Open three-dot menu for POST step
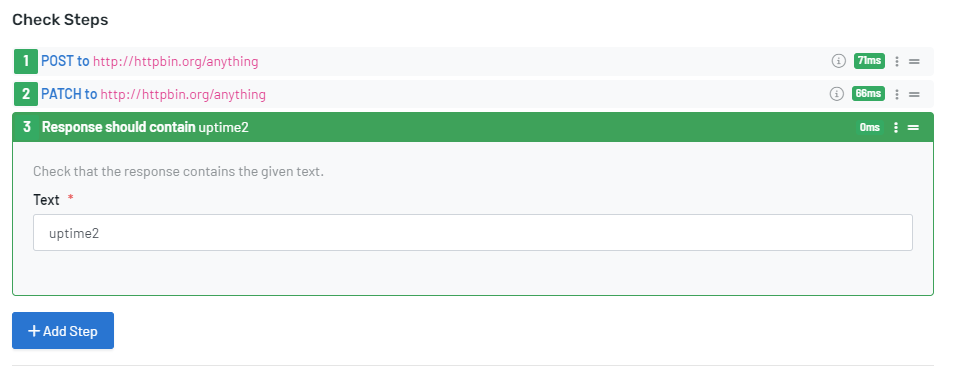969x371 pixels. tap(897, 61)
